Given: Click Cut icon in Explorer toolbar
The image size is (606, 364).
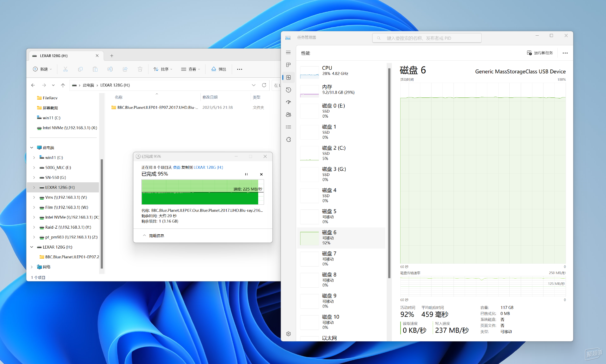Looking at the screenshot, I should (65, 69).
